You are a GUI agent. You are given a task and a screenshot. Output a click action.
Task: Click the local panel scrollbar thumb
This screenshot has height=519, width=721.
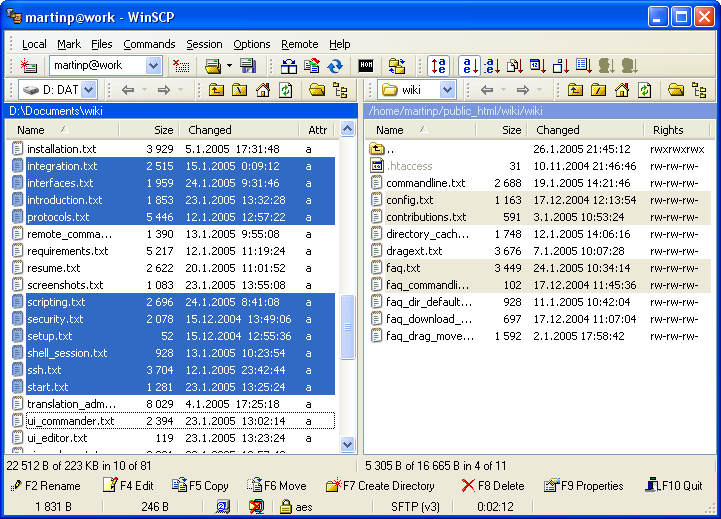coord(348,327)
